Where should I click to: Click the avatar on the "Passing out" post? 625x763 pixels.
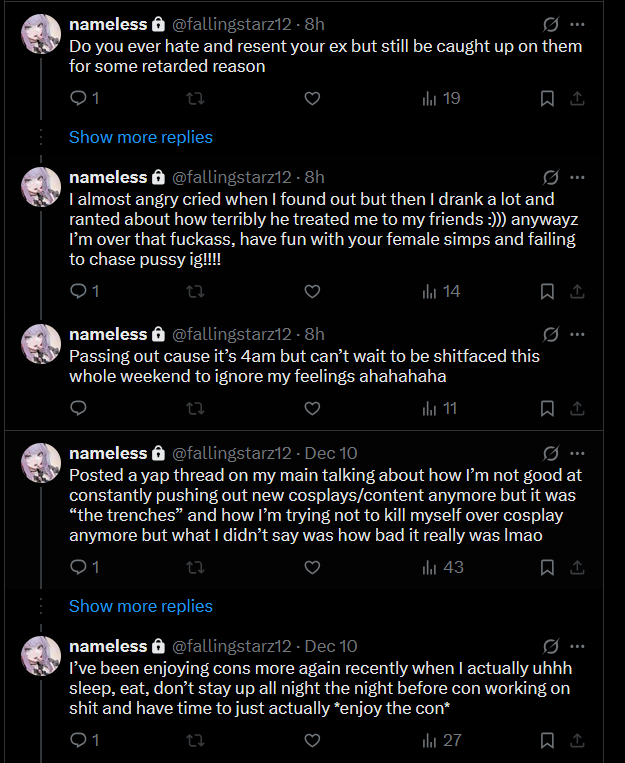tap(42, 344)
